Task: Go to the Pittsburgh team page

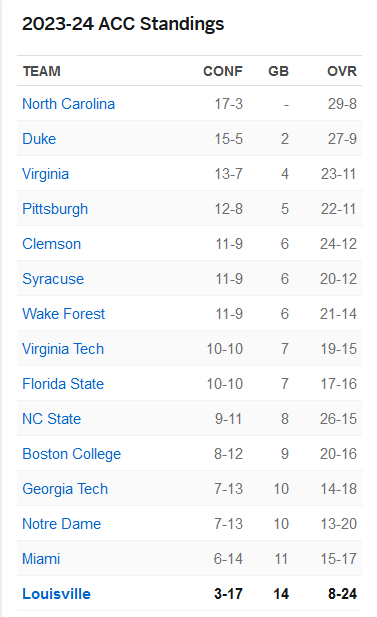Action: coord(55,209)
